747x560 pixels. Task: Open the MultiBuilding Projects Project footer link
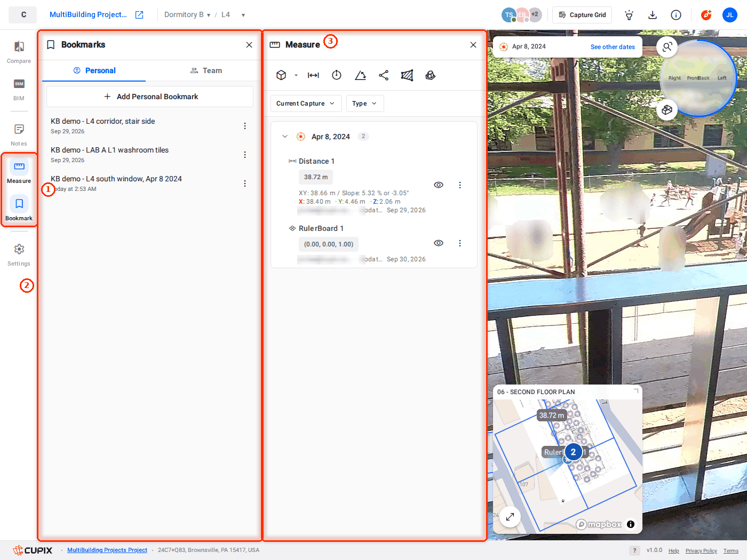pyautogui.click(x=107, y=550)
